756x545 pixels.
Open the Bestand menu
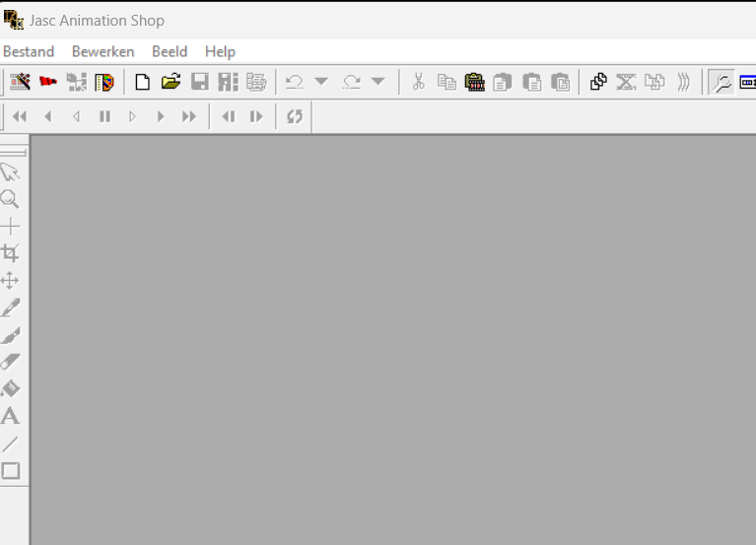(x=29, y=51)
